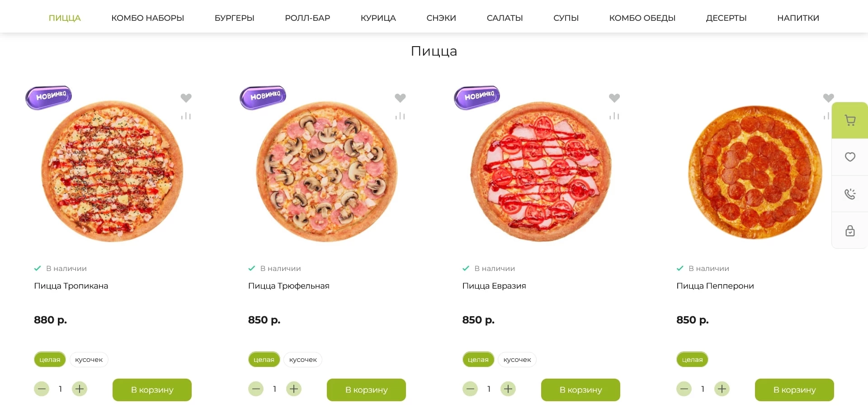868x413 pixels.
Task: Click the phone callback sidebar icon
Action: [850, 194]
